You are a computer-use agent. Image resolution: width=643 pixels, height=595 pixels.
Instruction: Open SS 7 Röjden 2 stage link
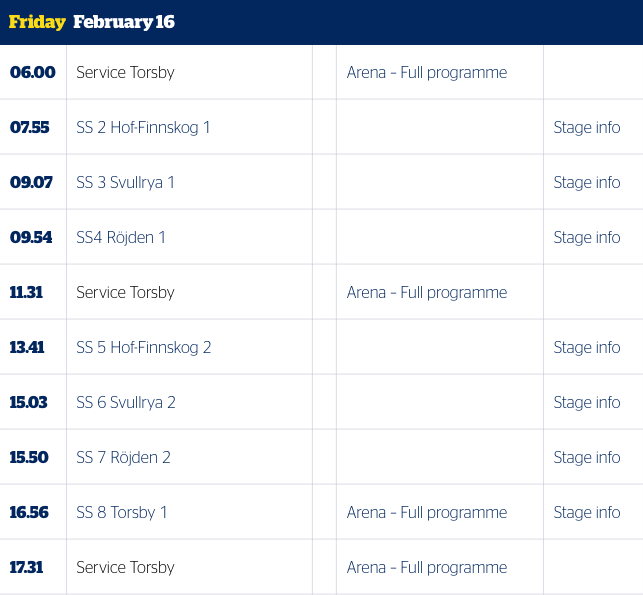(123, 458)
